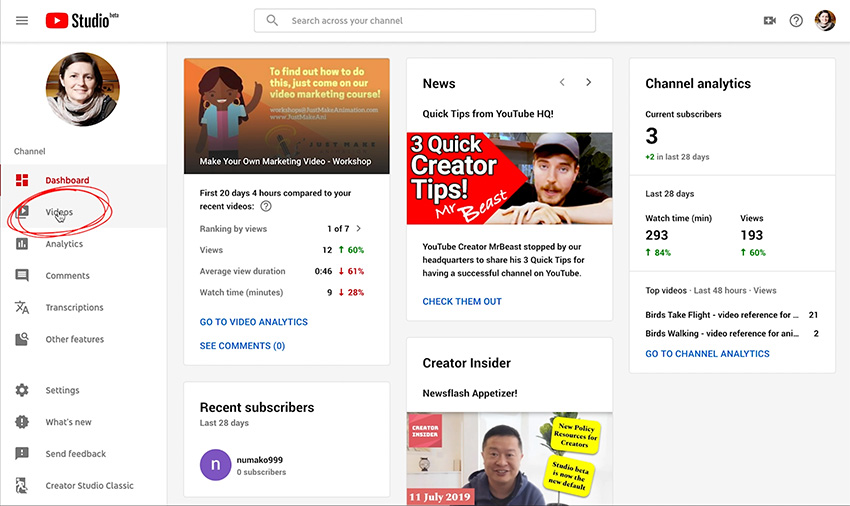Viewport: 850px width, 506px height.
Task: Click the YouTube Studio logo
Action: click(x=82, y=21)
